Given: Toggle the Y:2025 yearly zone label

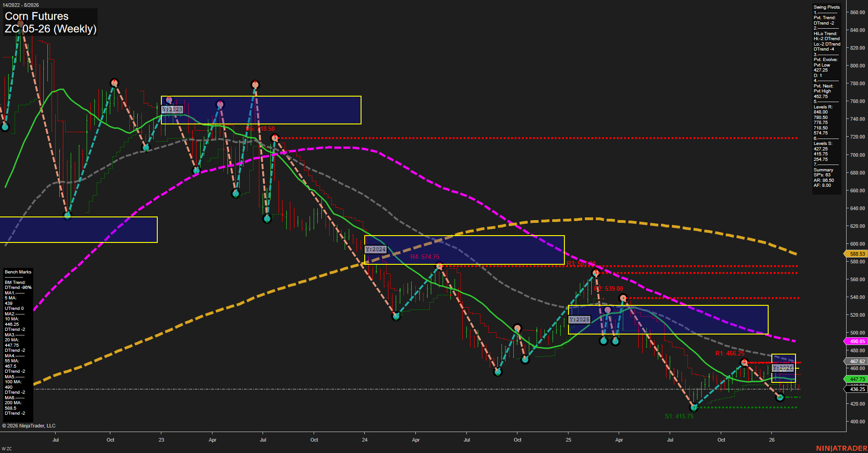Looking at the screenshot, I should (579, 319).
